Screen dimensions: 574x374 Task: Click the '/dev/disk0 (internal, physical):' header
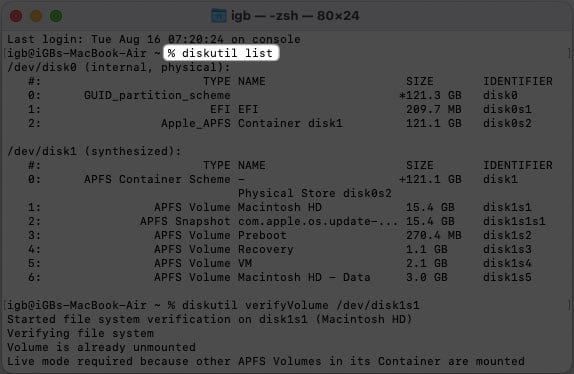coord(119,67)
